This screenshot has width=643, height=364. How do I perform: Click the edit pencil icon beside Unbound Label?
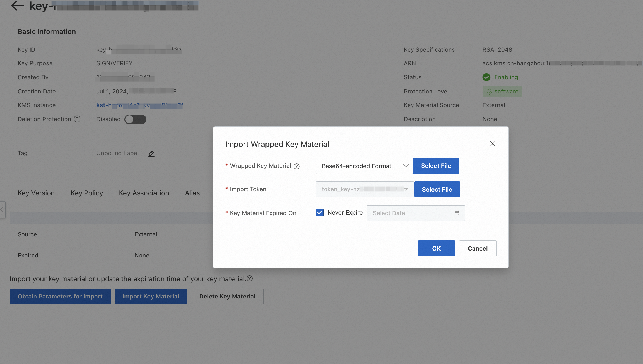coord(151,154)
